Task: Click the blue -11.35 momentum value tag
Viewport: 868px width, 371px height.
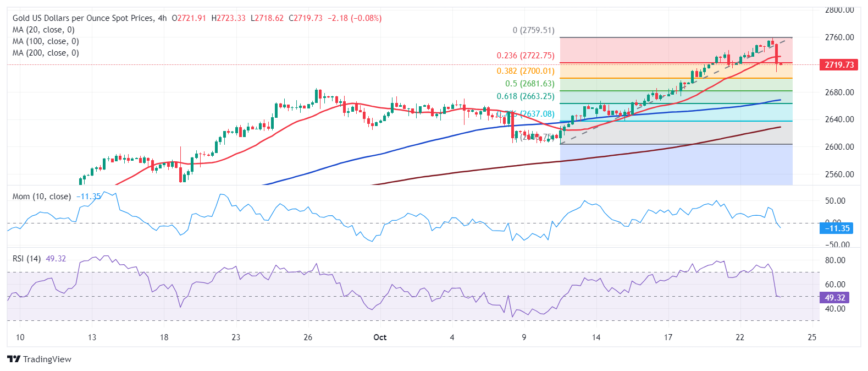Action: 837,228
